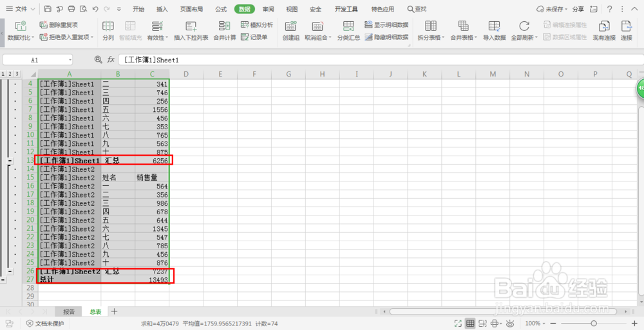
Task: Select column D header
Action: [x=186, y=74]
